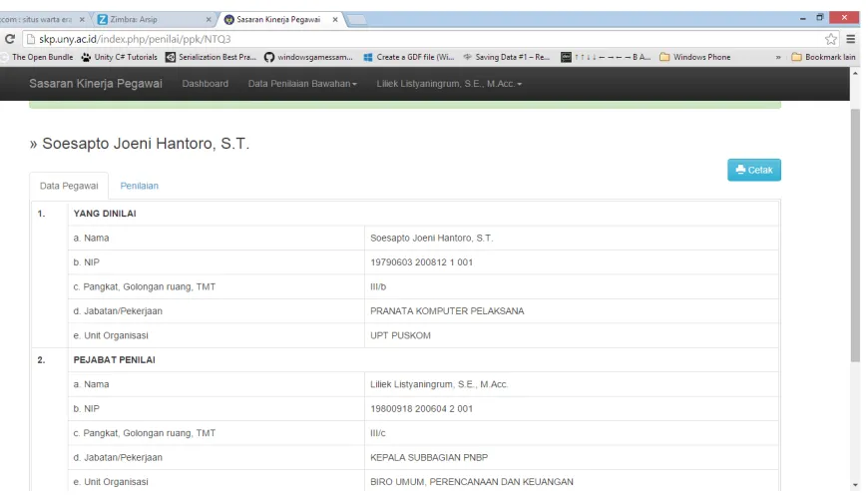Click the heading Soesapto Joeni Hantoro, S.T.
868x497 pixels.
click(146, 144)
